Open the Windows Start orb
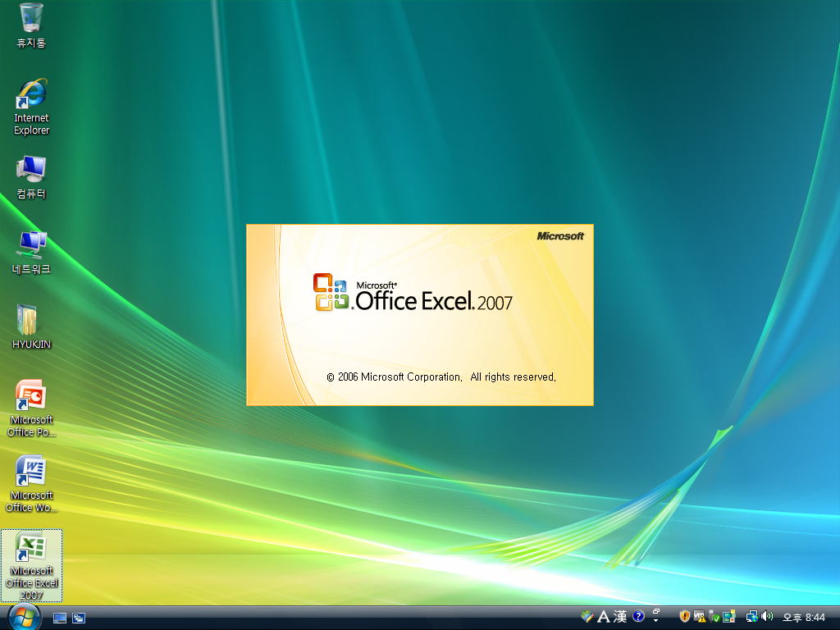The image size is (840, 630). coord(24,617)
